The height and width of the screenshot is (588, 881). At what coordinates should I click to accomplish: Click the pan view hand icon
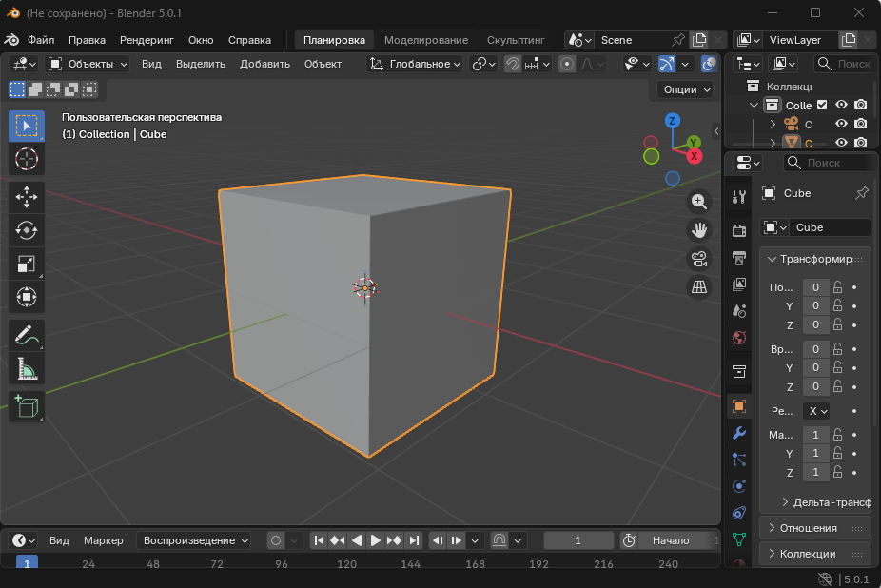[699, 230]
